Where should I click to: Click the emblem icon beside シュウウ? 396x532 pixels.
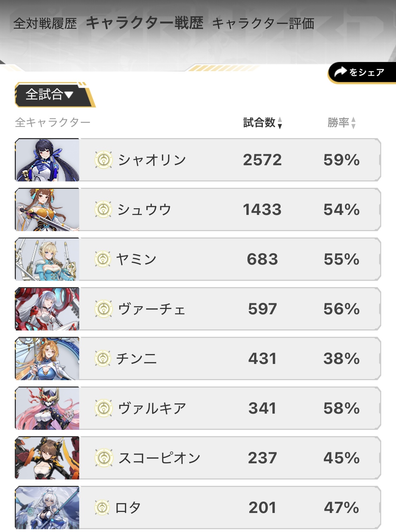[x=103, y=210]
